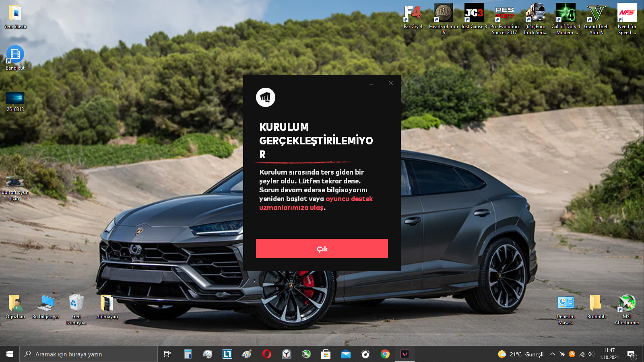Select the Need for Speed shortcut
Image resolution: width=644 pixels, height=362 pixels.
[627, 19]
